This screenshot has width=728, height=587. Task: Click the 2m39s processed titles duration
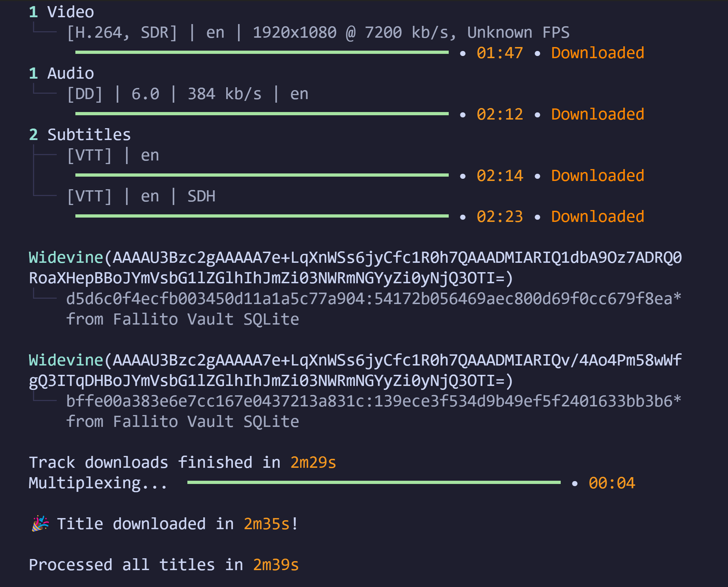[x=276, y=565]
